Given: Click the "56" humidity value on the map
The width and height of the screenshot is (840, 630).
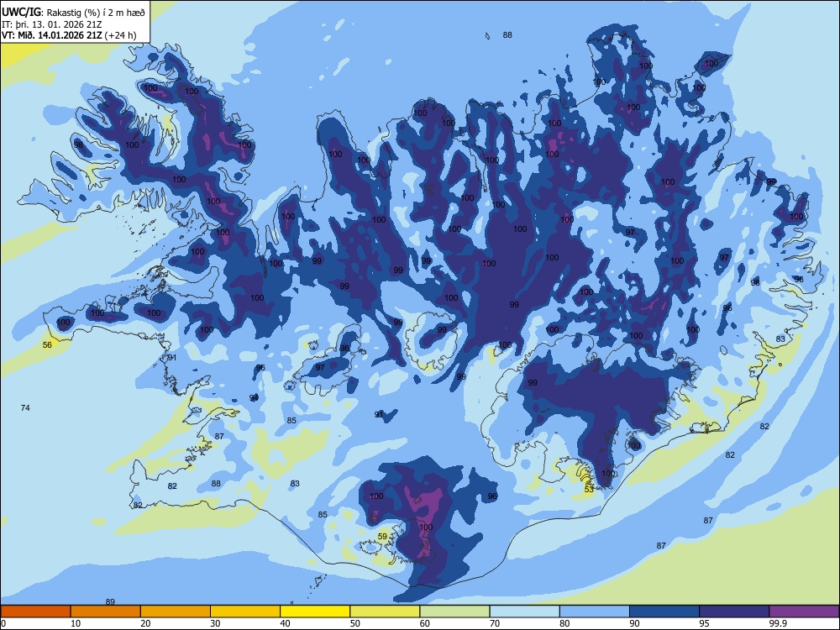Looking at the screenshot, I should (x=47, y=345).
